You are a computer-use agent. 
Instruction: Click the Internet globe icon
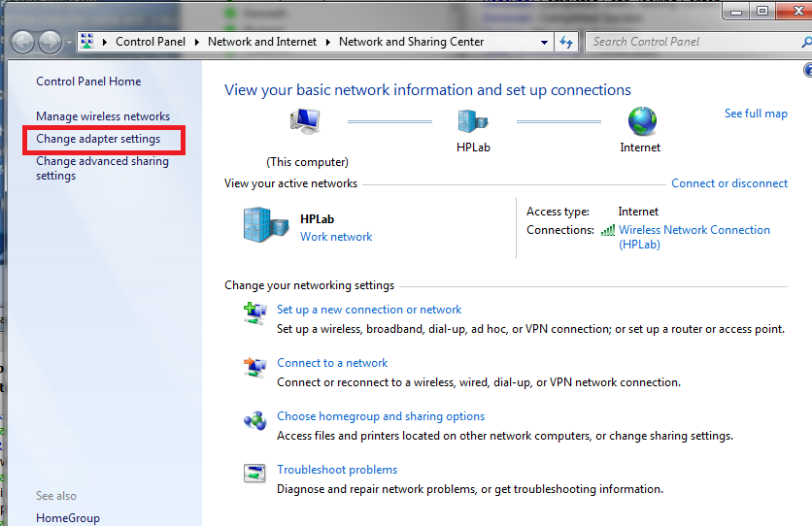coord(641,122)
